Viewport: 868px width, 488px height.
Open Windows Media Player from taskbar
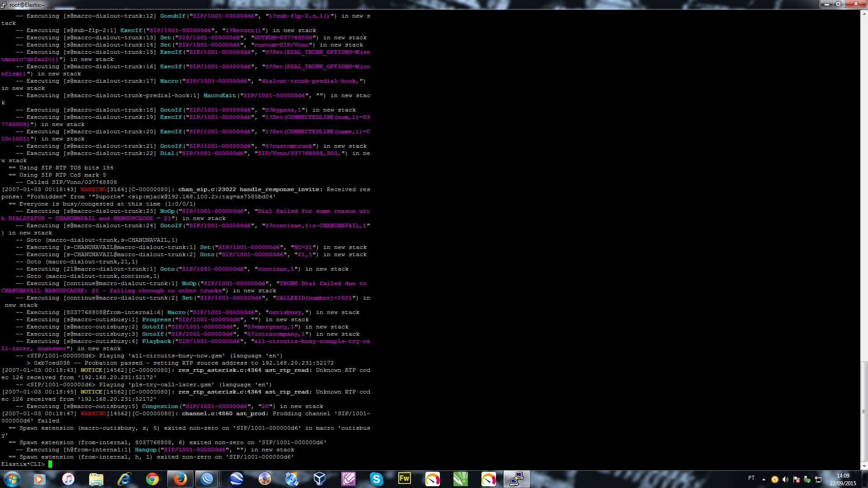(40, 479)
